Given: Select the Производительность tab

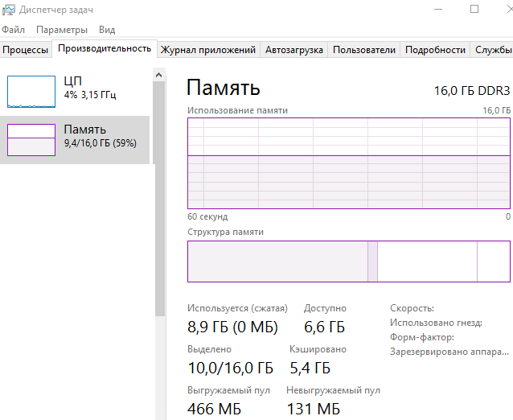Looking at the screenshot, I should click(x=105, y=48).
